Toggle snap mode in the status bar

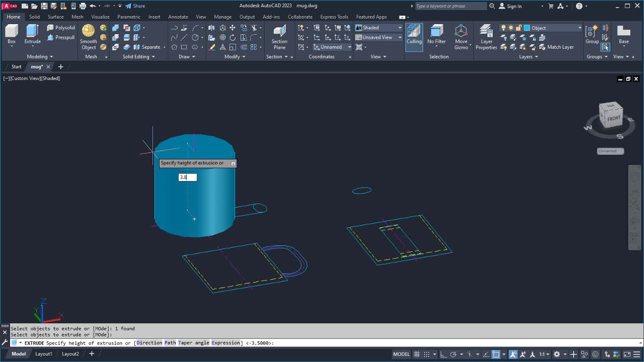coord(425,354)
